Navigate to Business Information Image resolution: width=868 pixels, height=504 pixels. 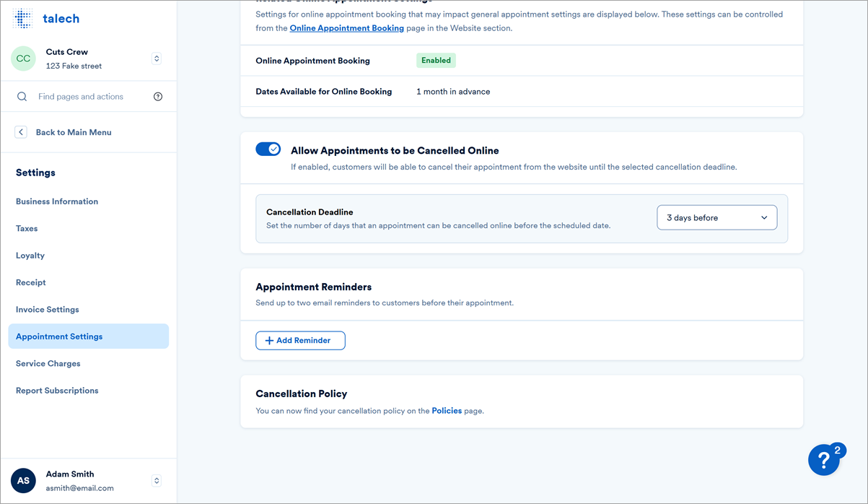[x=57, y=201]
